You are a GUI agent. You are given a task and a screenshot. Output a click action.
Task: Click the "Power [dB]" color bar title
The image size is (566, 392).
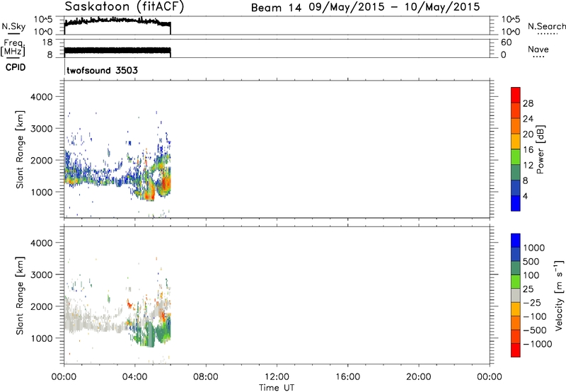click(540, 149)
